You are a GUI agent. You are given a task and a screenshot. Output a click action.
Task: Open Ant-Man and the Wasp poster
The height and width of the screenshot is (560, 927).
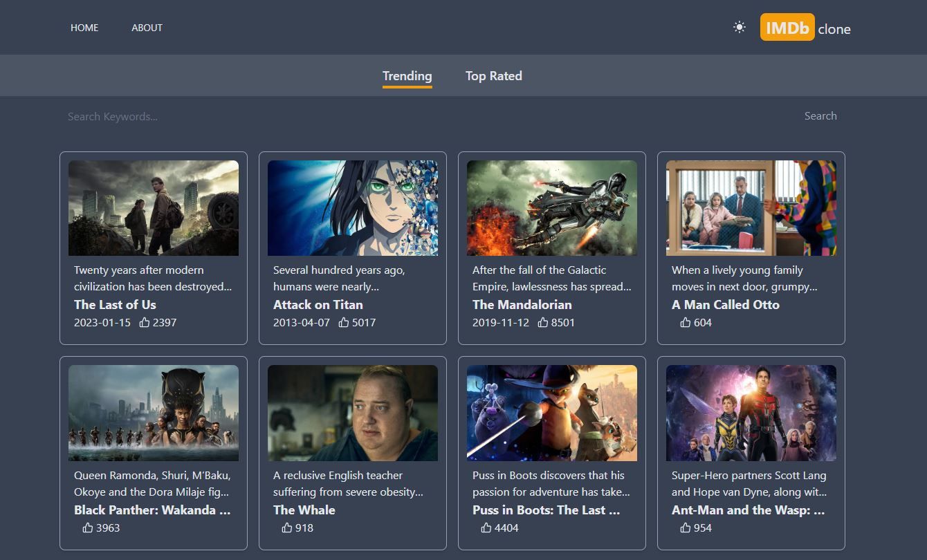coord(751,413)
